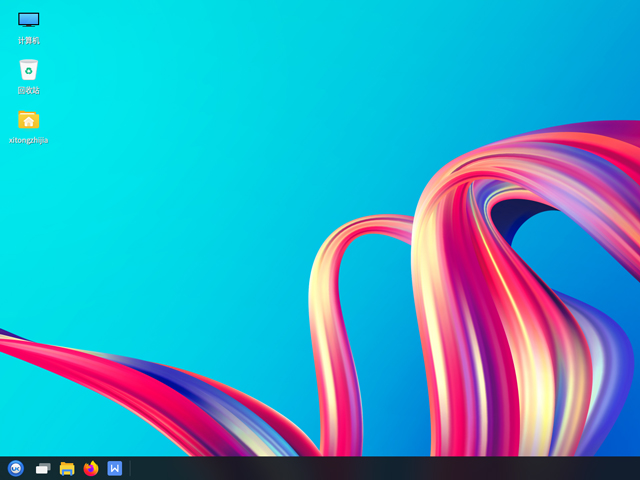Viewport: 640px width, 480px height.
Task: Click the 计算机 text label
Action: pos(29,40)
